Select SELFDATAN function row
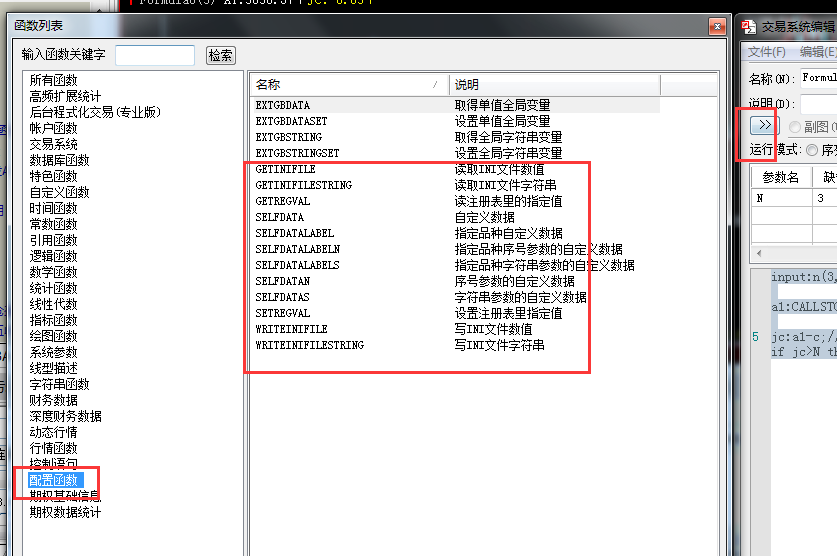The width and height of the screenshot is (837, 556). point(455,281)
